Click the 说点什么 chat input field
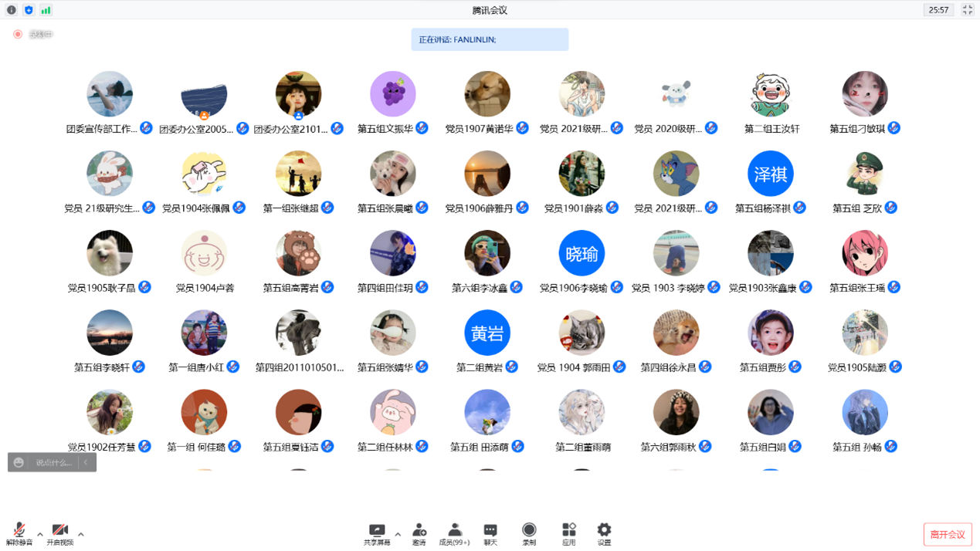This screenshot has width=980, height=551. click(x=53, y=462)
